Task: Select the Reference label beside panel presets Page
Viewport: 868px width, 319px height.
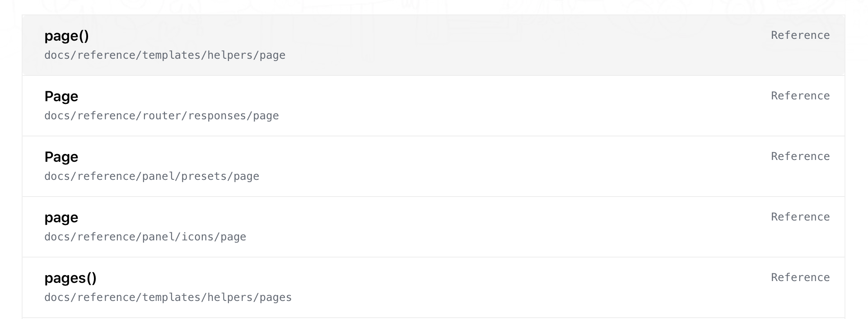Action: [x=800, y=156]
